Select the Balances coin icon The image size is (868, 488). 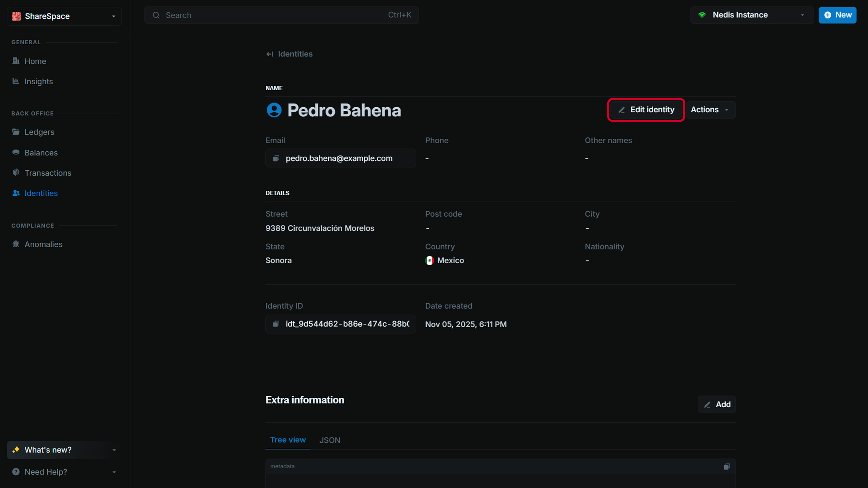[16, 152]
